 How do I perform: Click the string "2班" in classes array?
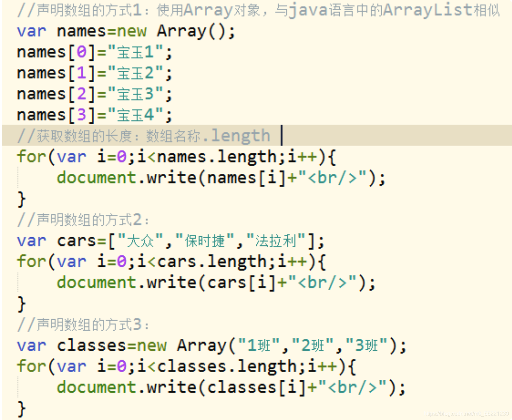click(x=313, y=345)
